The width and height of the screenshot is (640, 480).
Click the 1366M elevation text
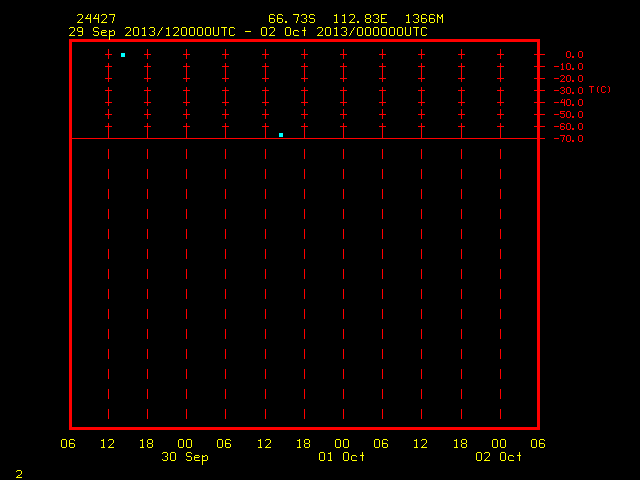tap(424, 19)
